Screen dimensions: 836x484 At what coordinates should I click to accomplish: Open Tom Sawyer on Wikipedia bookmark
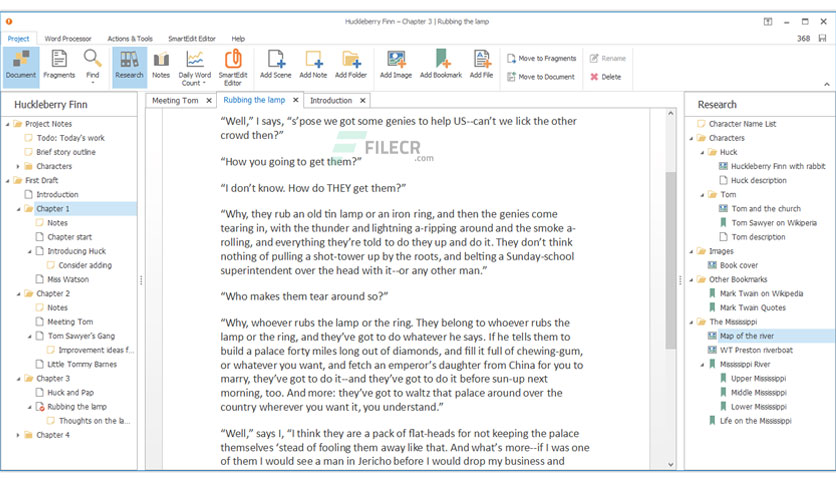click(x=774, y=223)
